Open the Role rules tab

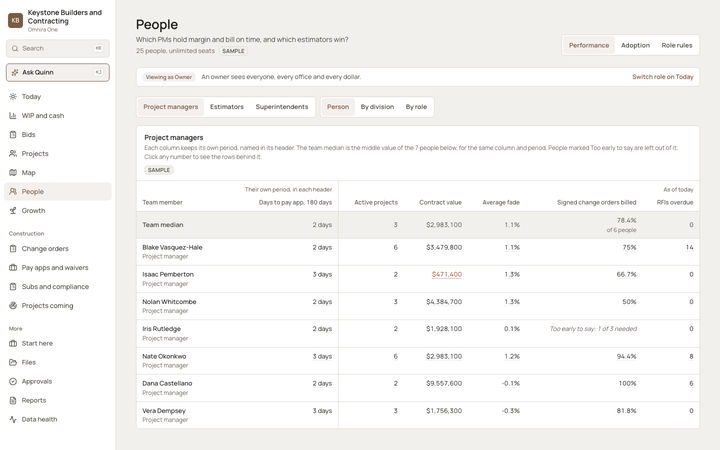point(676,45)
